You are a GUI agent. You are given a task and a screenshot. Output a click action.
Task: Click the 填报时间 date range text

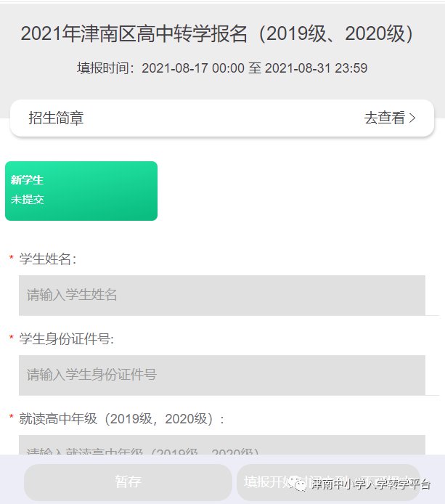pyautogui.click(x=222, y=68)
